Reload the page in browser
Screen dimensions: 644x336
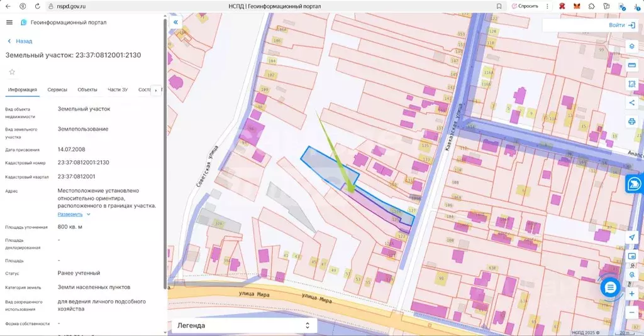pyautogui.click(x=37, y=6)
